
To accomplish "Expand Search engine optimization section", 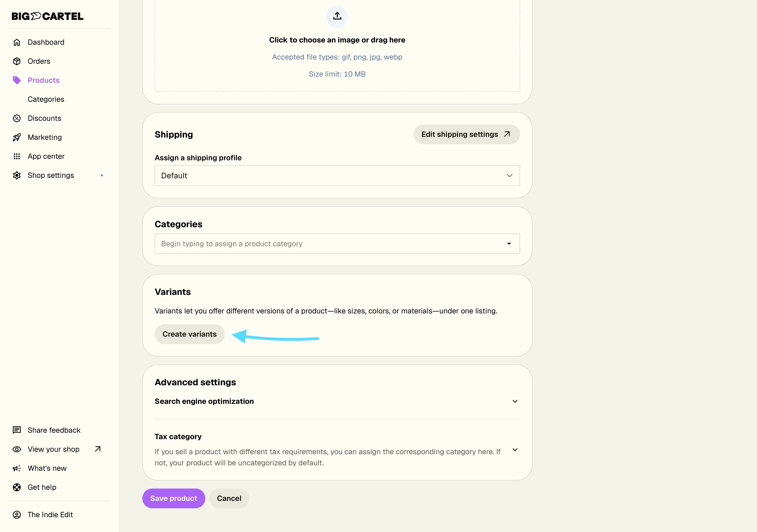I will coord(515,401).
